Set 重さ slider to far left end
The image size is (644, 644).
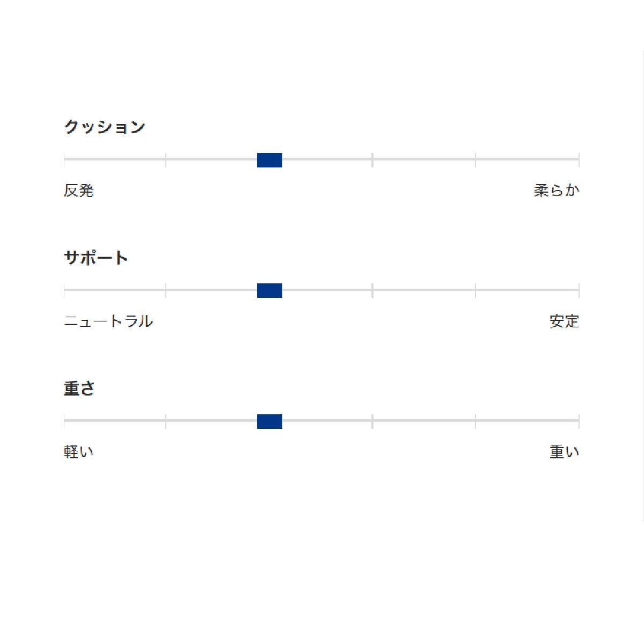64,421
